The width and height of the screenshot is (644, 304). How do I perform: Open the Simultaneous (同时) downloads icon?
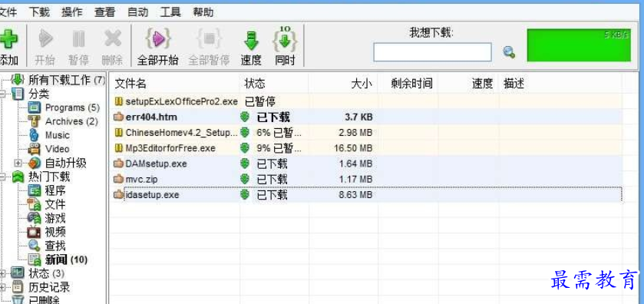pyautogui.click(x=285, y=39)
